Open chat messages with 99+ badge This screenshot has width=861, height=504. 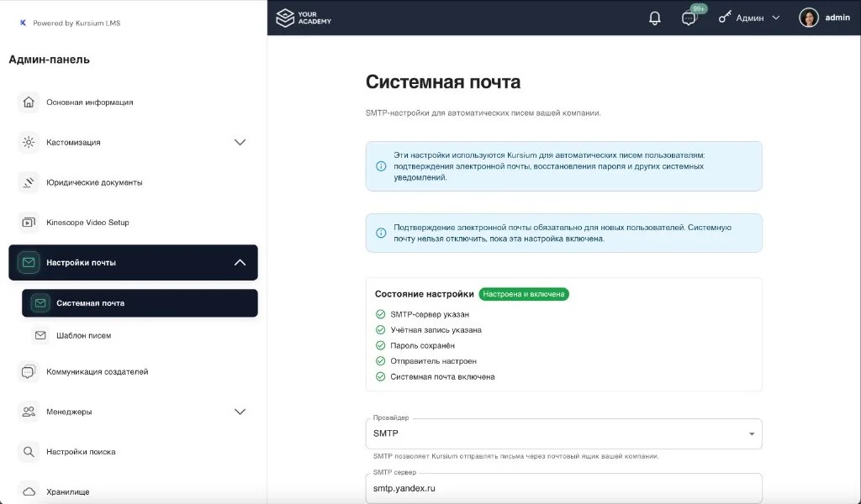click(x=689, y=18)
